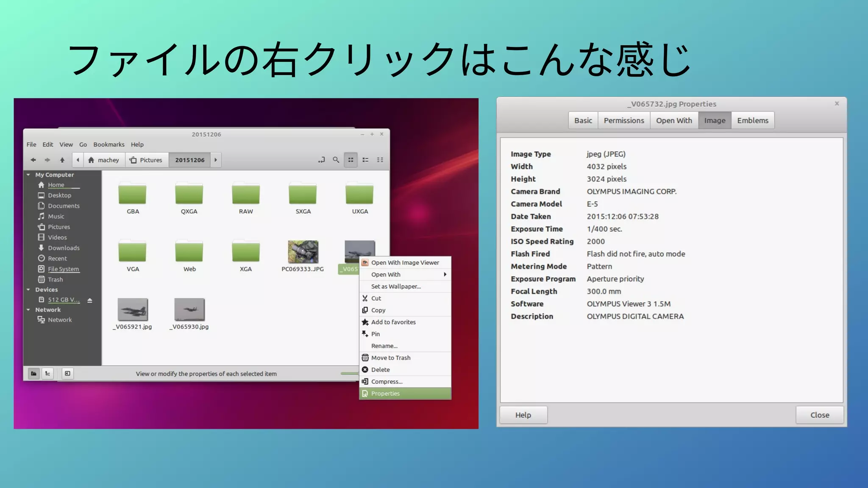
Task: Click the up directory arrow
Action: 62,160
